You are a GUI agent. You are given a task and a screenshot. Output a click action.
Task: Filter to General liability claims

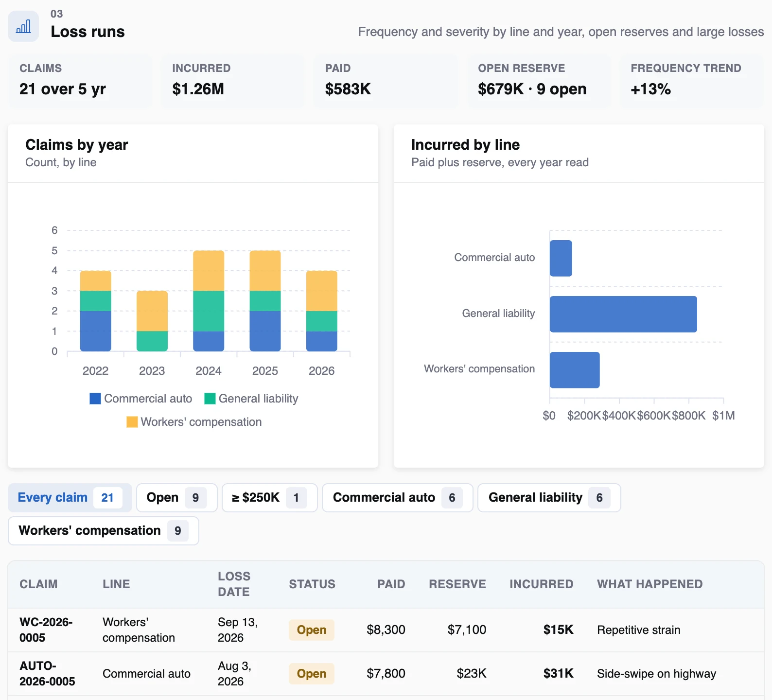[x=549, y=497]
